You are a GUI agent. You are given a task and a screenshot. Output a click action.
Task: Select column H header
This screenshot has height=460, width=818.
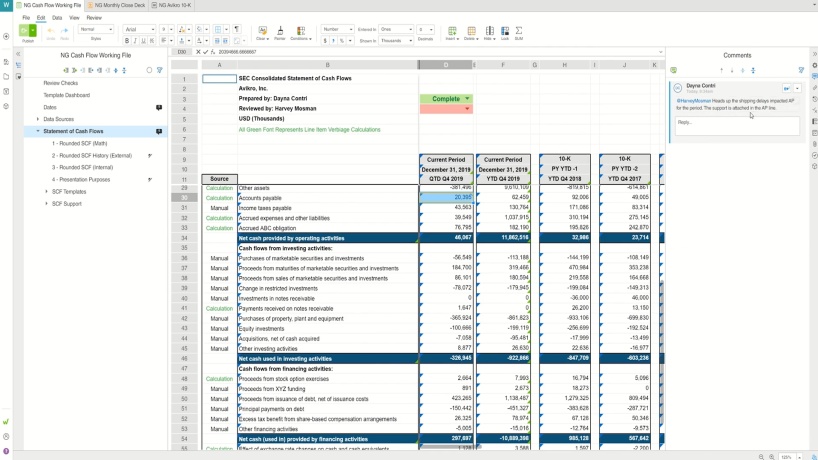click(564, 65)
